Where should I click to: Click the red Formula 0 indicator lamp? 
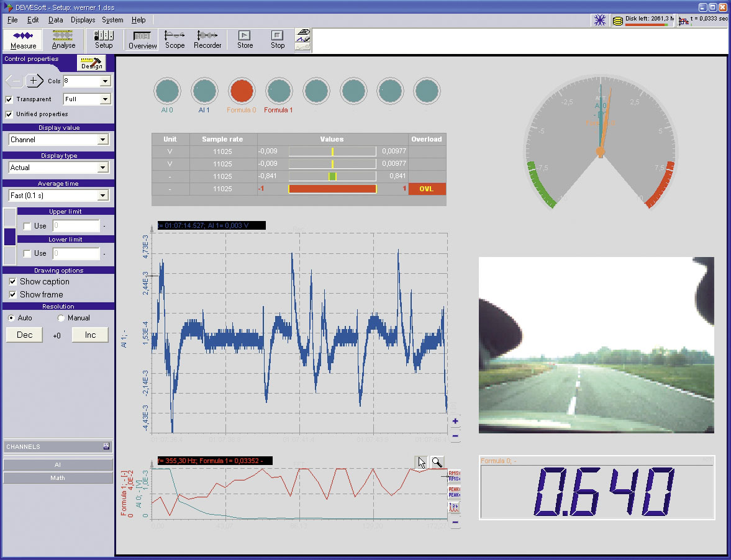coord(242,91)
